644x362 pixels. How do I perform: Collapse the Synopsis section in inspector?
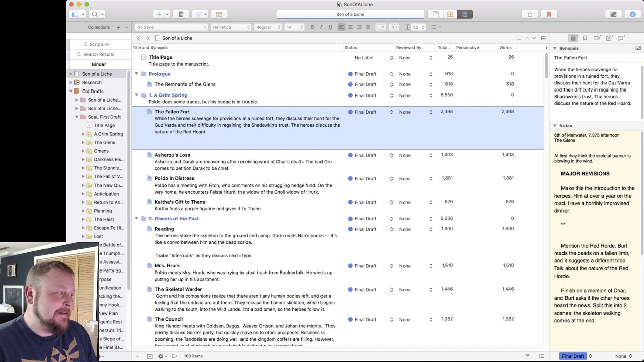click(555, 48)
